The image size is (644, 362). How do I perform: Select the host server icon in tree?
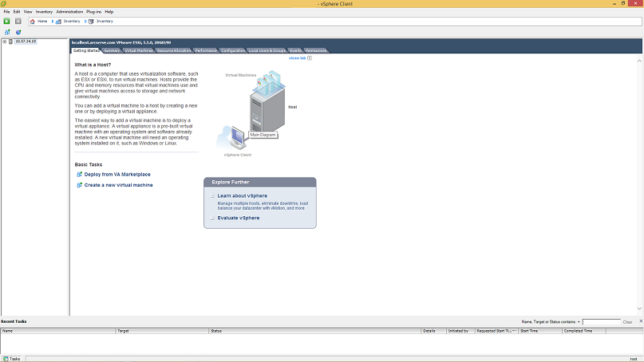(10, 41)
